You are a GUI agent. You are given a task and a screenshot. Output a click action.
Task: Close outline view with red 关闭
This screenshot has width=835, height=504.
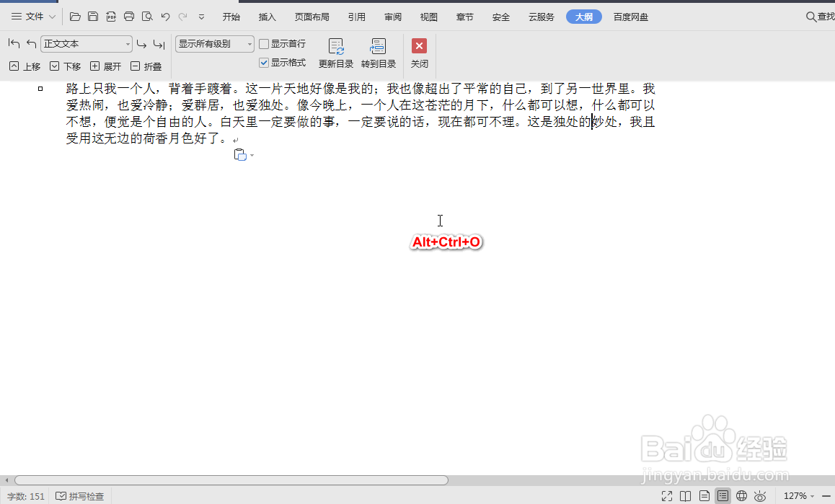(x=419, y=53)
